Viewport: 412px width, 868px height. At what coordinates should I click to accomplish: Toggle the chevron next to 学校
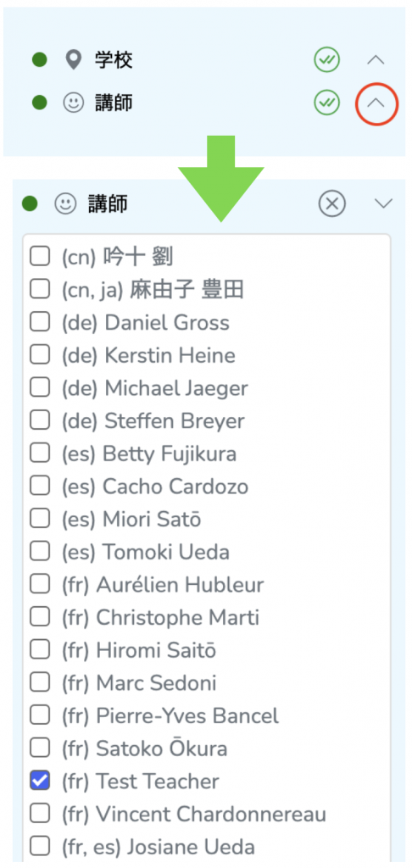pyautogui.click(x=376, y=60)
